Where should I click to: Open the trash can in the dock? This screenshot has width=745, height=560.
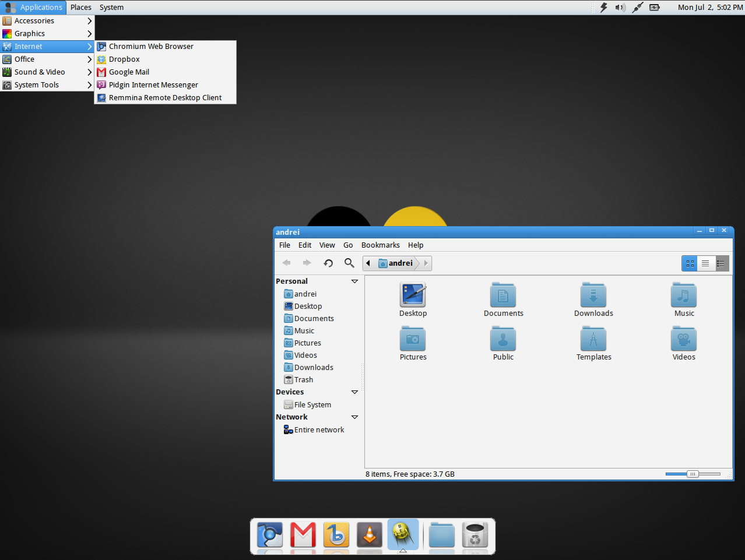tap(475, 534)
